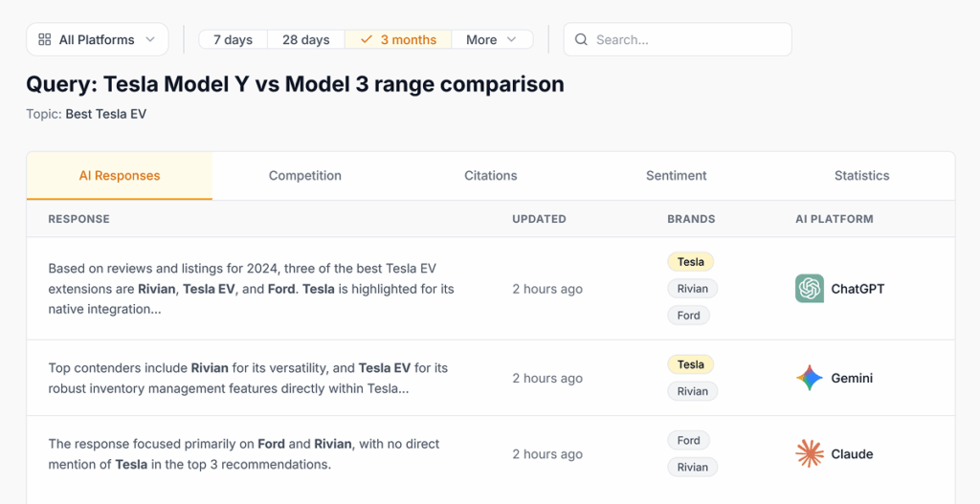
Task: Click the Gemini platform label
Action: pos(852,378)
